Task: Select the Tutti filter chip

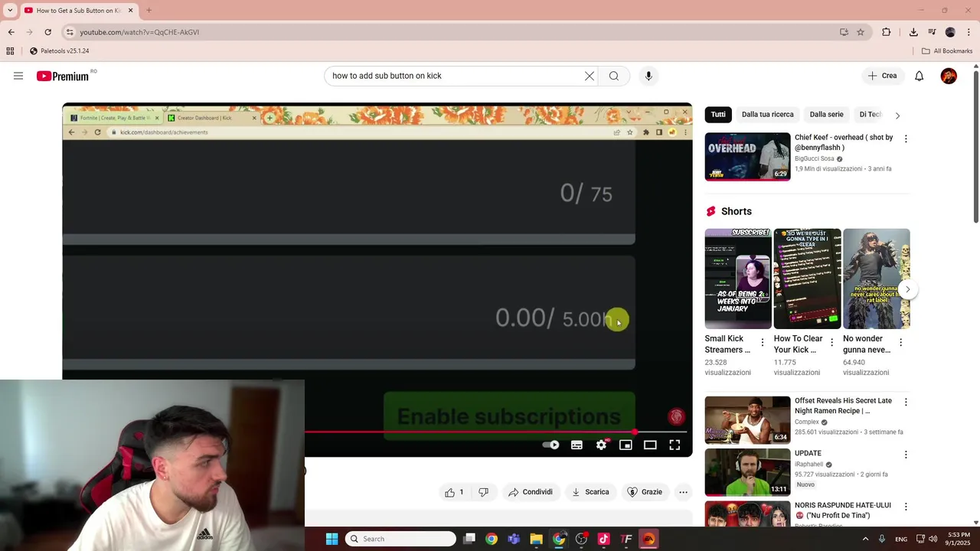Action: pyautogui.click(x=718, y=115)
